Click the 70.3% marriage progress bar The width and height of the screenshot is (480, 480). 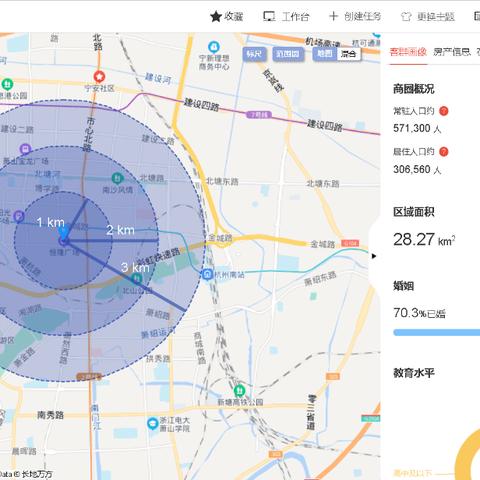coord(437,332)
